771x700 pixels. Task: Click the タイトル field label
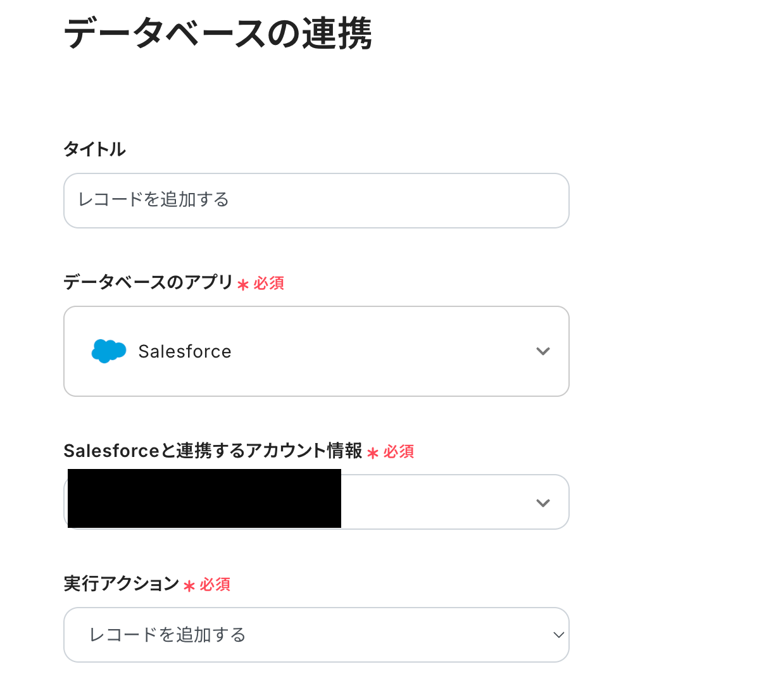(x=95, y=149)
